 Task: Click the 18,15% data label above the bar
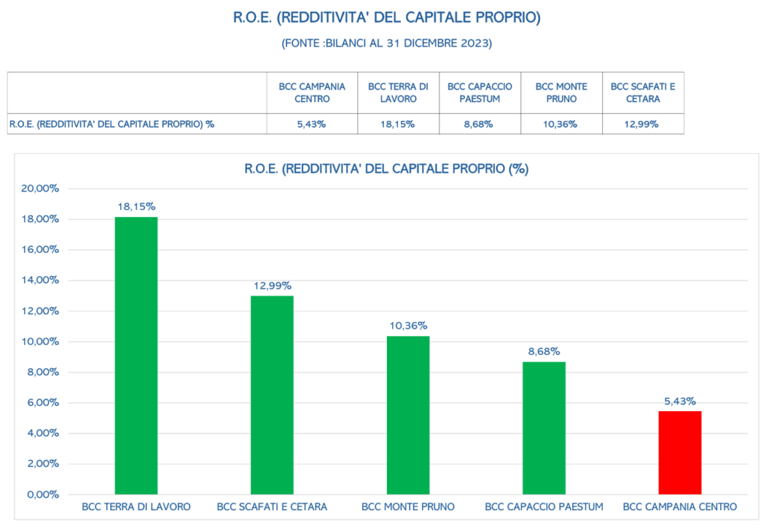coord(137,207)
